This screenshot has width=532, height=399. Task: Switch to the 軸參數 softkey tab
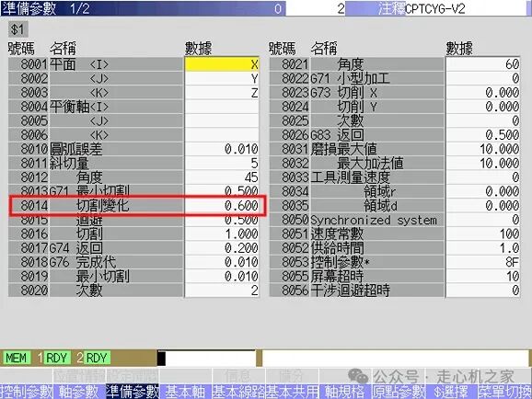tap(79, 392)
